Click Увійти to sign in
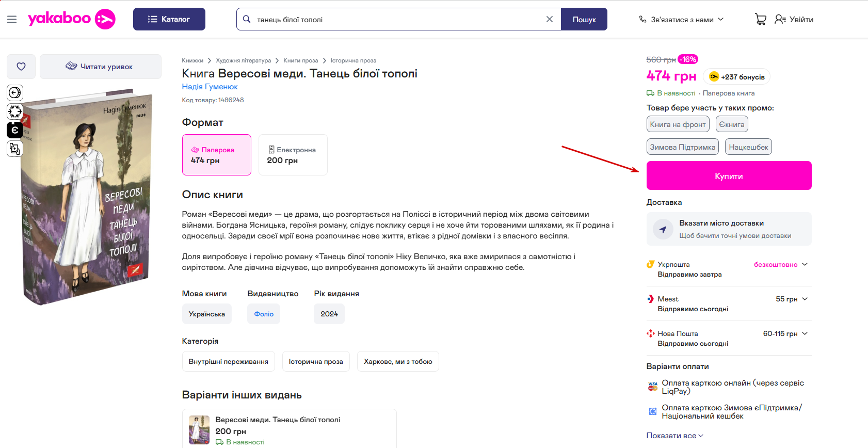 [801, 19]
